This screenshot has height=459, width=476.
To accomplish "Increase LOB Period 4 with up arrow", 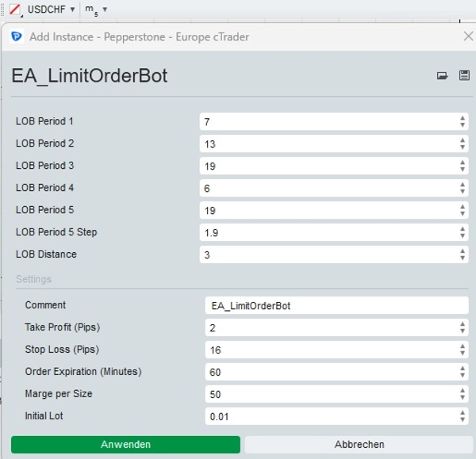I will click(x=463, y=185).
